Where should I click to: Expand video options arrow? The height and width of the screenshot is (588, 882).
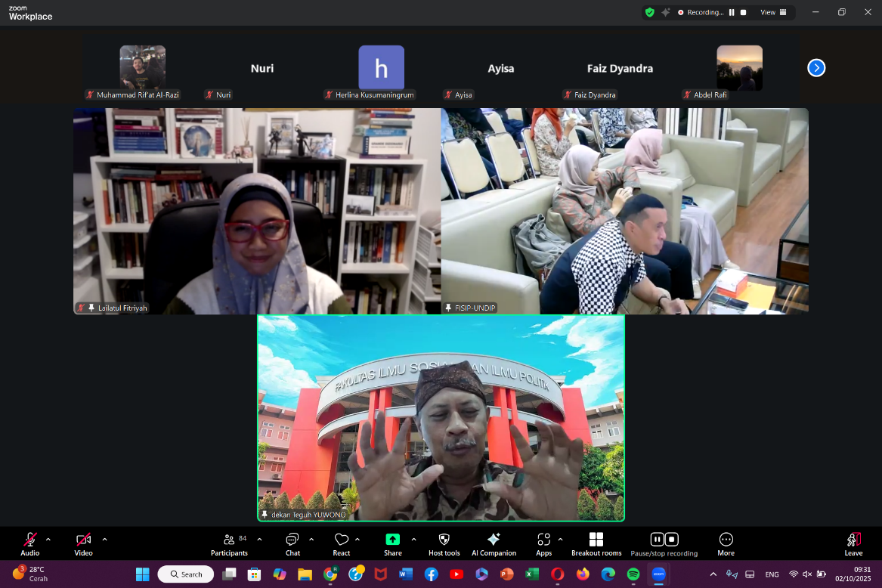pyautogui.click(x=104, y=539)
